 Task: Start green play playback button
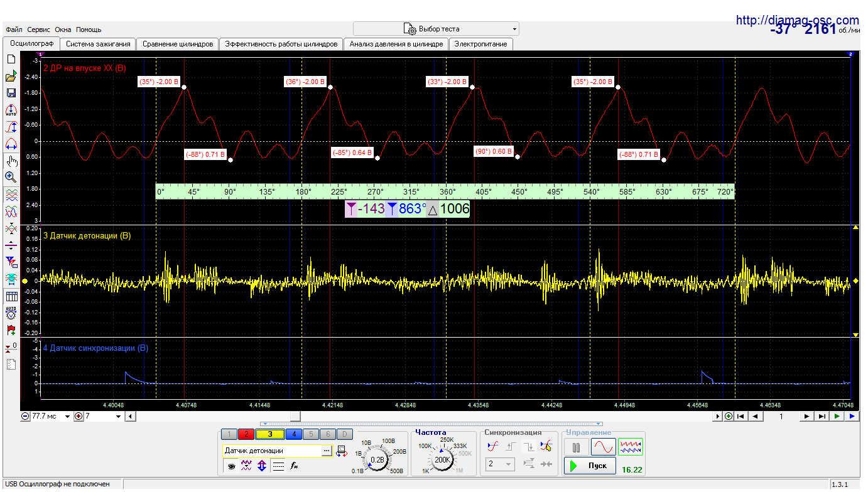[837, 416]
